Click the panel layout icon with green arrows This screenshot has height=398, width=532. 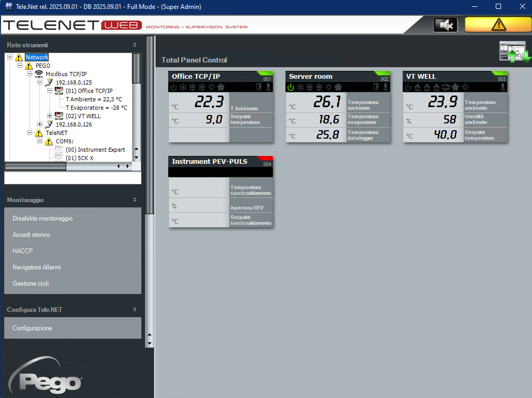[x=515, y=52]
